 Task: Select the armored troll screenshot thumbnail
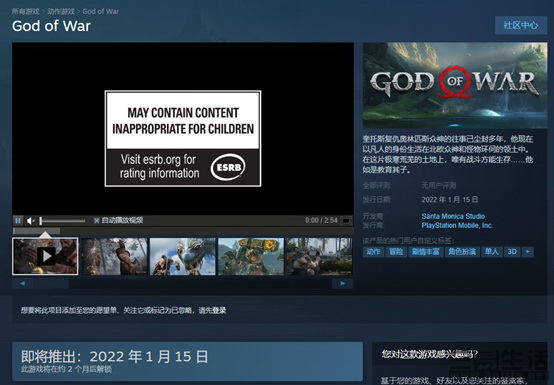click(x=251, y=256)
